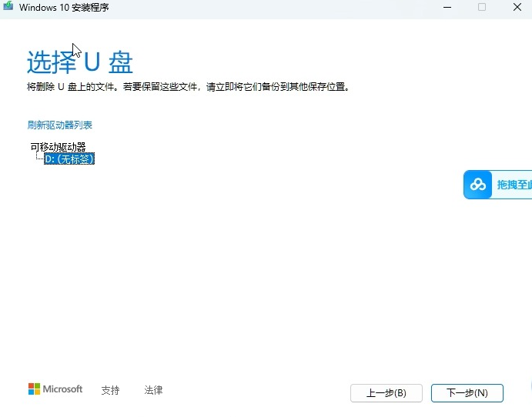The width and height of the screenshot is (532, 417).
Task: Click the four-square Microsoft logo
Action: (x=35, y=389)
